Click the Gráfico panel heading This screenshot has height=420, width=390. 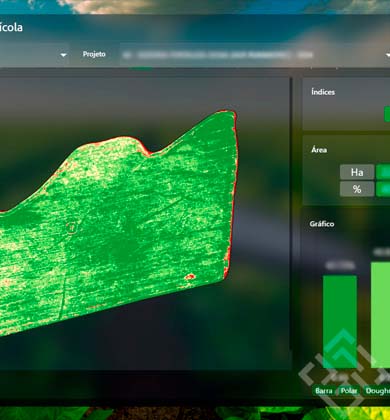[322, 224]
